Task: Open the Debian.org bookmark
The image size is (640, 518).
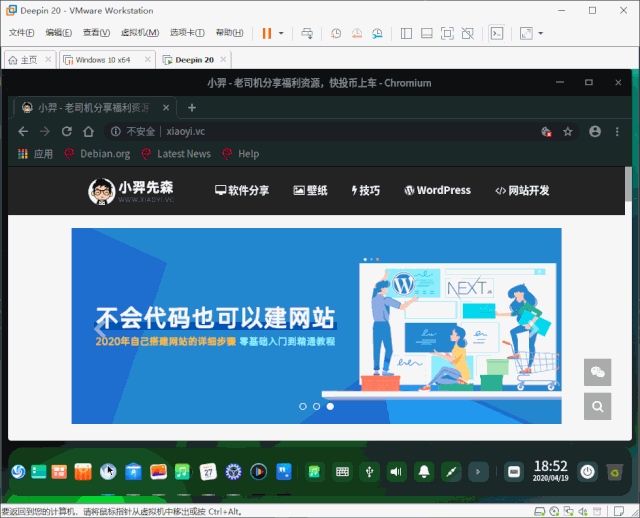Action: coord(98,154)
